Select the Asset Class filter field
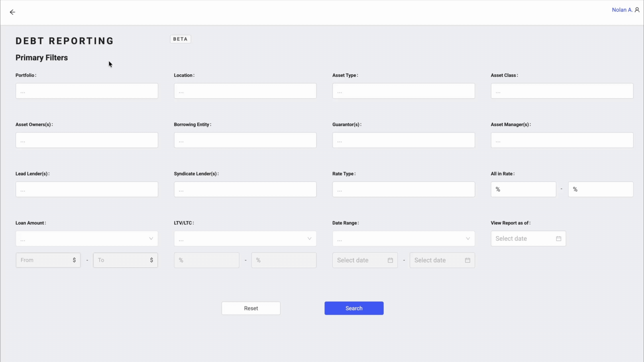Image resolution: width=644 pixels, height=362 pixels. click(562, 91)
